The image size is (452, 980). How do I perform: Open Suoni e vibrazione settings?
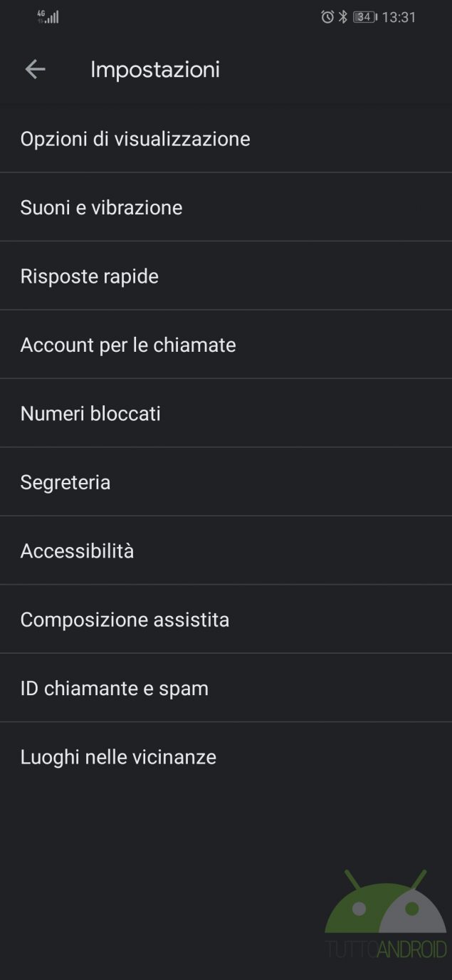pyautogui.click(x=226, y=207)
